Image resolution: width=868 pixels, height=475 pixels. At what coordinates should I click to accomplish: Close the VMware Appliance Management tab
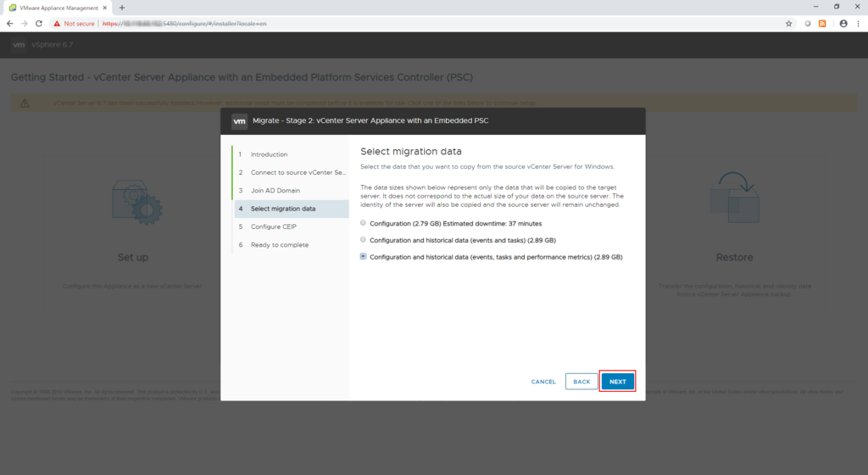coord(104,8)
